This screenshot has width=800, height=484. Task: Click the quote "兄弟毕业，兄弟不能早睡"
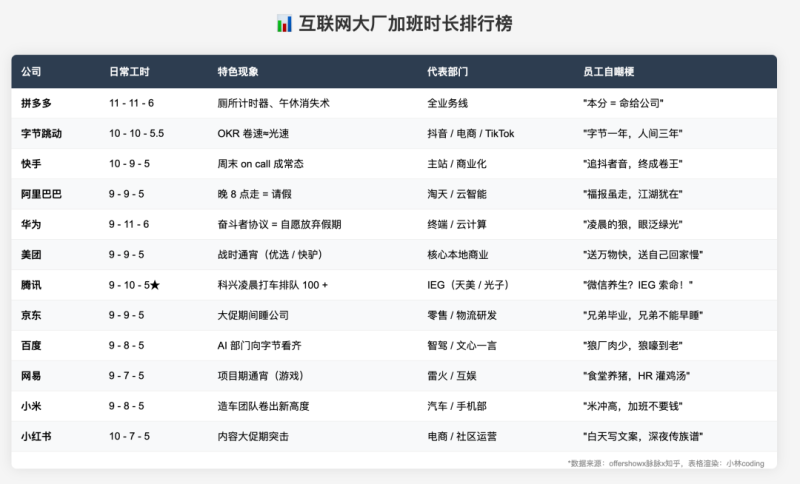tap(643, 315)
